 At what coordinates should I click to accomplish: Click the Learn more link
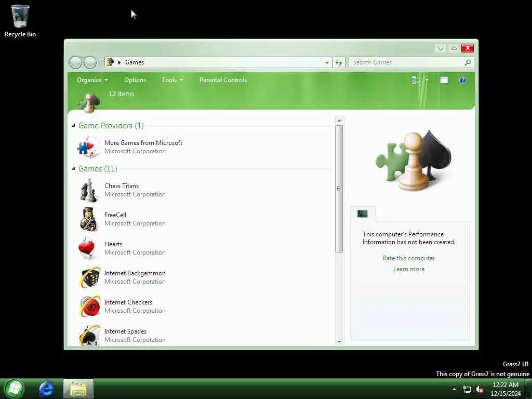click(409, 269)
